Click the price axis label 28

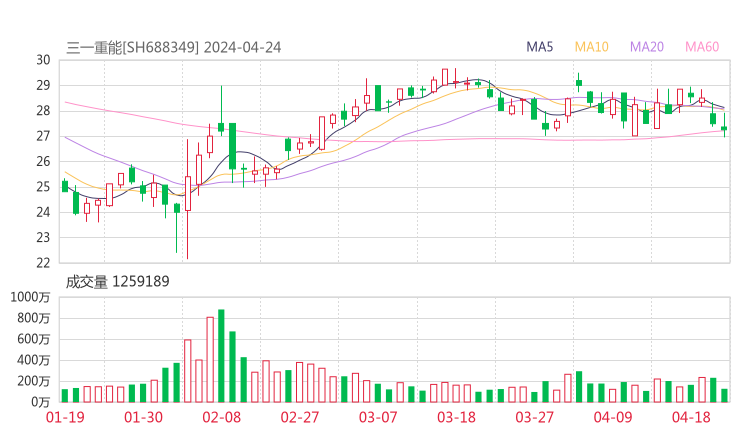(43, 110)
